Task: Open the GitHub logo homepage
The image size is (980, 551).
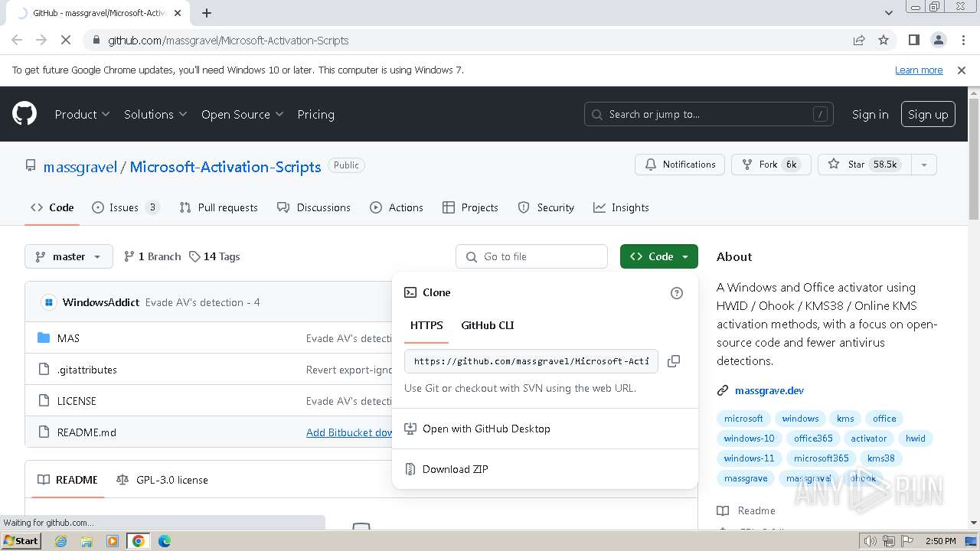Action: coord(24,114)
